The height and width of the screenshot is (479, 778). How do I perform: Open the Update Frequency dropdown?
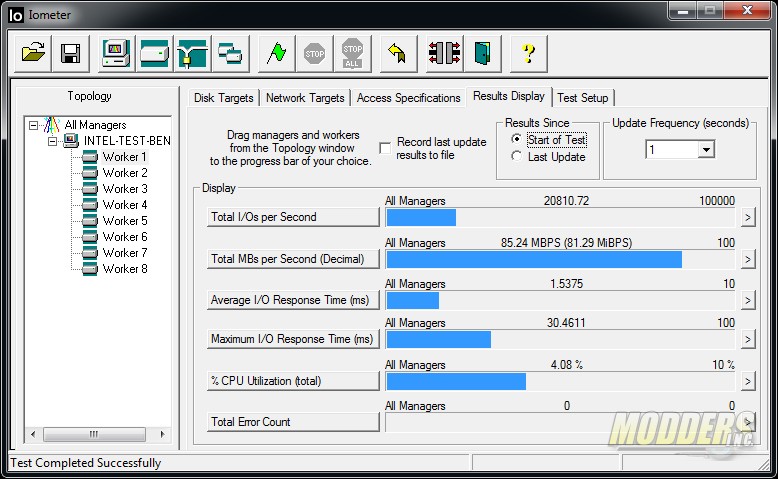(706, 149)
